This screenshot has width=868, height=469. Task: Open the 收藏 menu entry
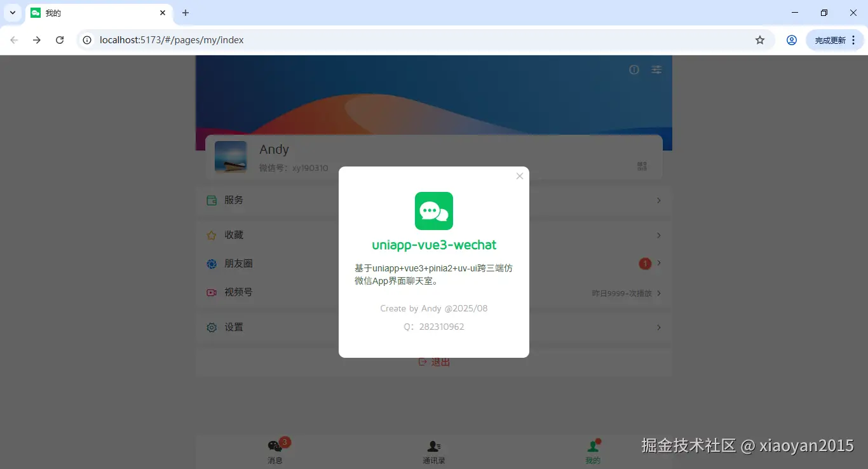[x=434, y=235]
